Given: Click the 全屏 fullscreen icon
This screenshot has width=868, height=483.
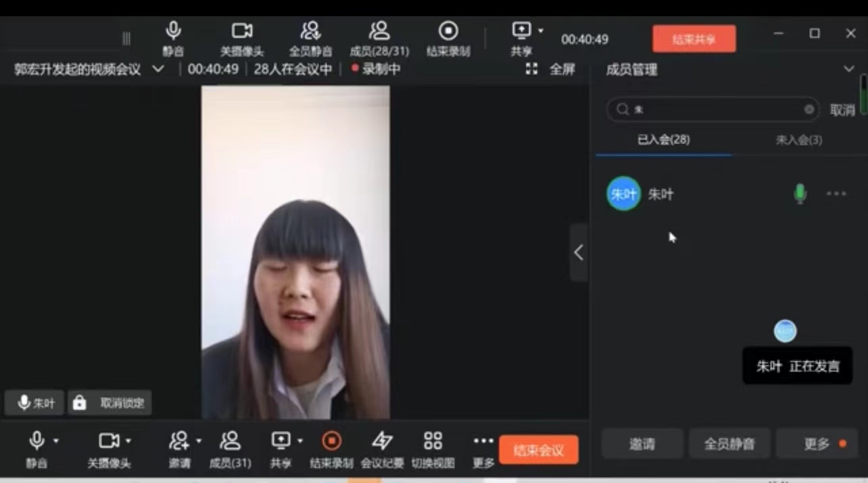Looking at the screenshot, I should point(532,69).
